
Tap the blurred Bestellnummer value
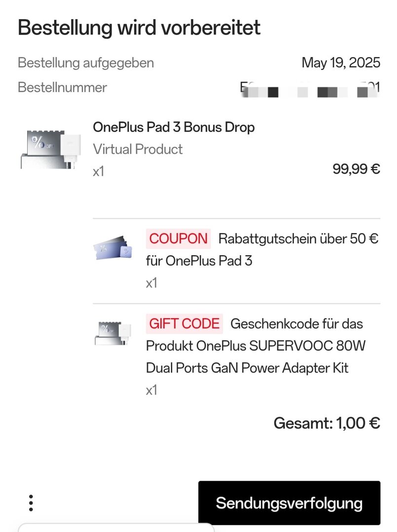(x=310, y=89)
